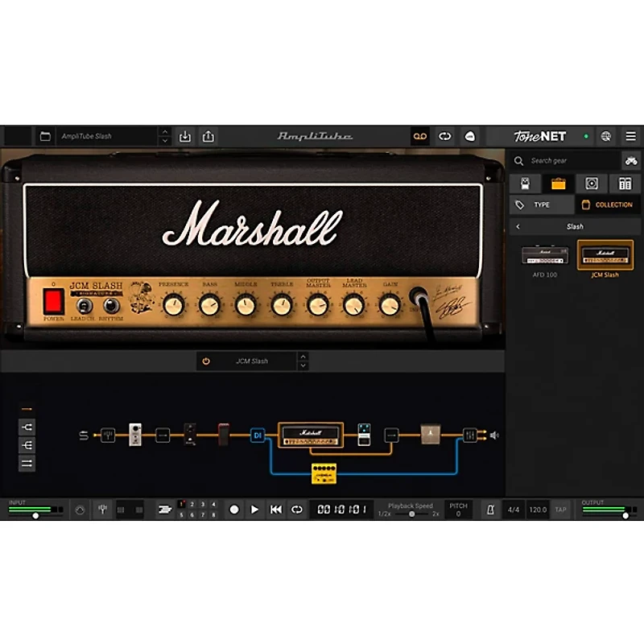Click up arrow next to JCM Slash model
Screen dimensions: 644x644
click(x=303, y=357)
